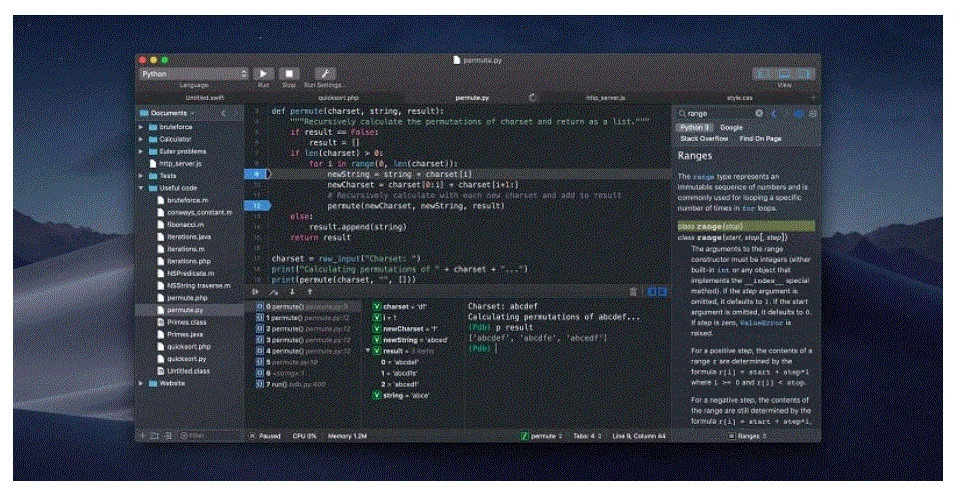The width and height of the screenshot is (956, 495).
Task: Clear the documentation search field
Action: point(759,113)
